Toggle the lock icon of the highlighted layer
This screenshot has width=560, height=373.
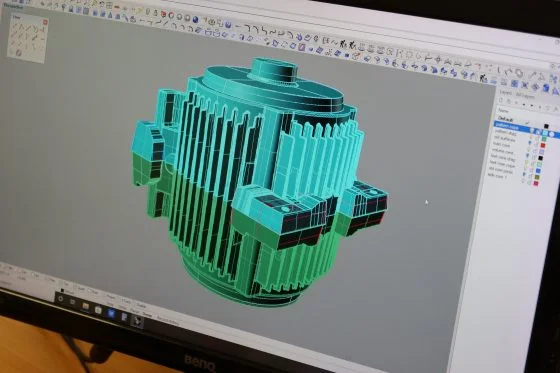click(x=538, y=132)
